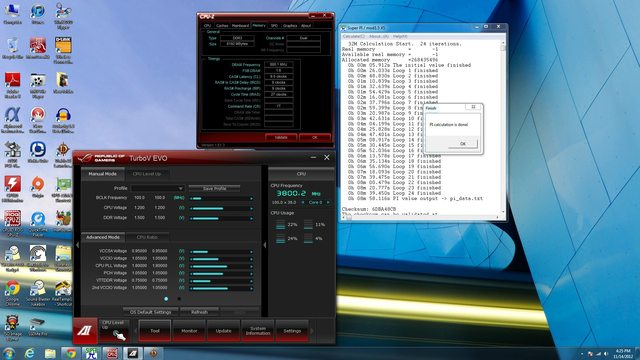Open the Monitor menu in AI Suite
Viewport: 640px width, 360px height.
(x=189, y=331)
